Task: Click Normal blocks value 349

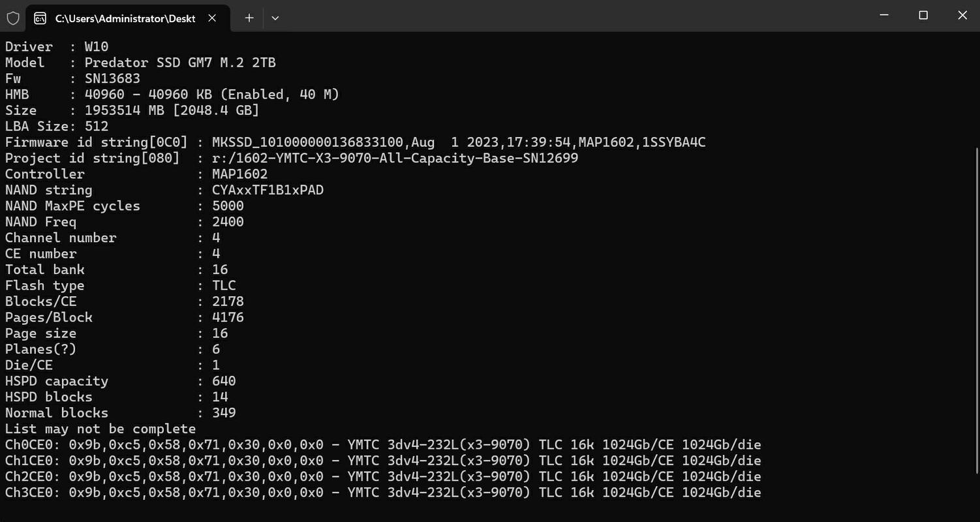Action: point(224,413)
